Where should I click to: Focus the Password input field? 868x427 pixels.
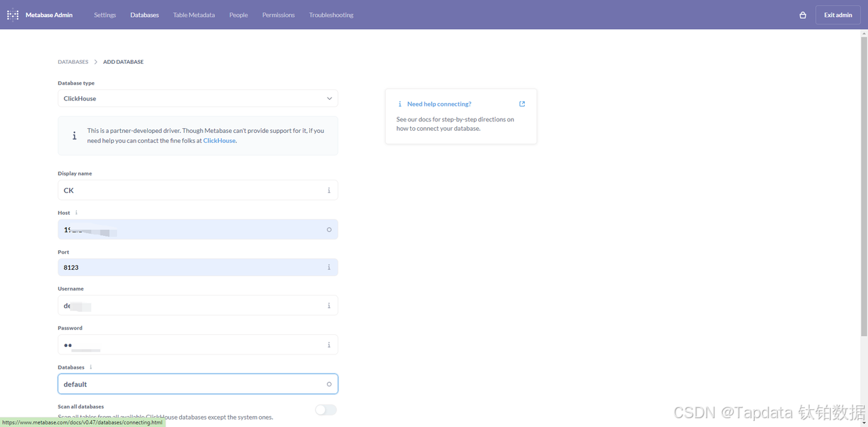point(198,345)
